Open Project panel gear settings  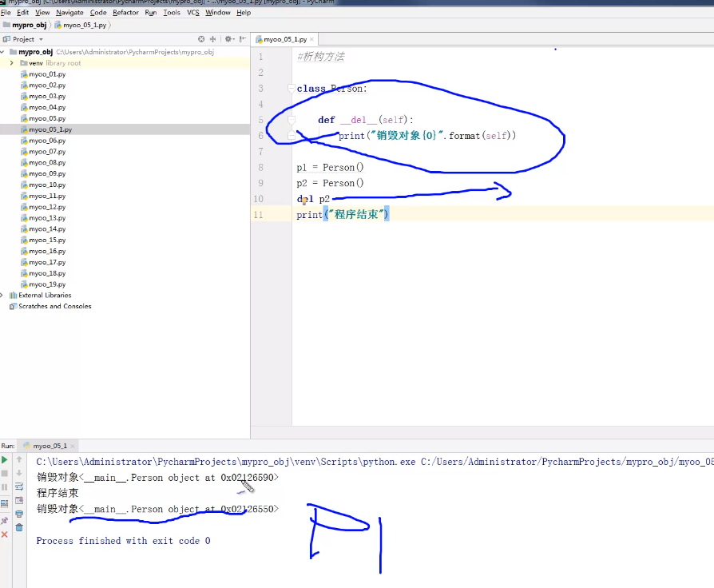pos(229,39)
